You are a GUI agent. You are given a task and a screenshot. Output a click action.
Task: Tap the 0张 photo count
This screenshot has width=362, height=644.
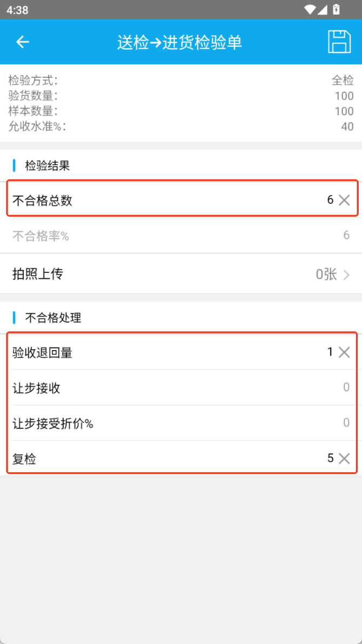(x=326, y=274)
